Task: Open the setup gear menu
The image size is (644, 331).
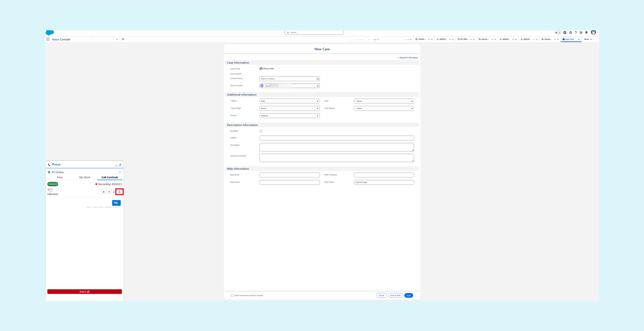Action: [581, 32]
